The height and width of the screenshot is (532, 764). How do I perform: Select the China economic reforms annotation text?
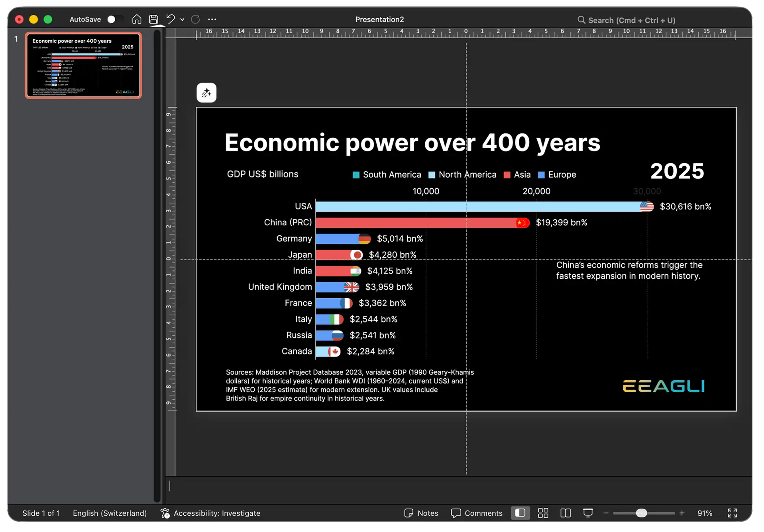pyautogui.click(x=629, y=270)
